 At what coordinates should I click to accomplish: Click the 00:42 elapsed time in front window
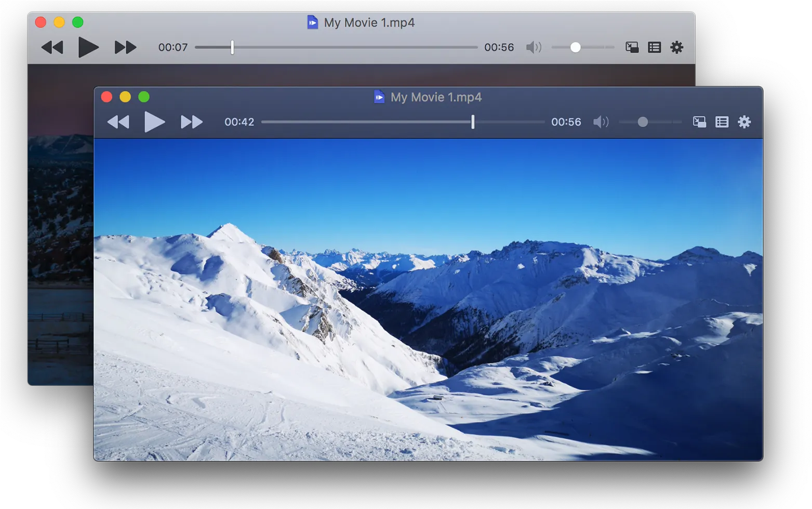[x=239, y=122]
